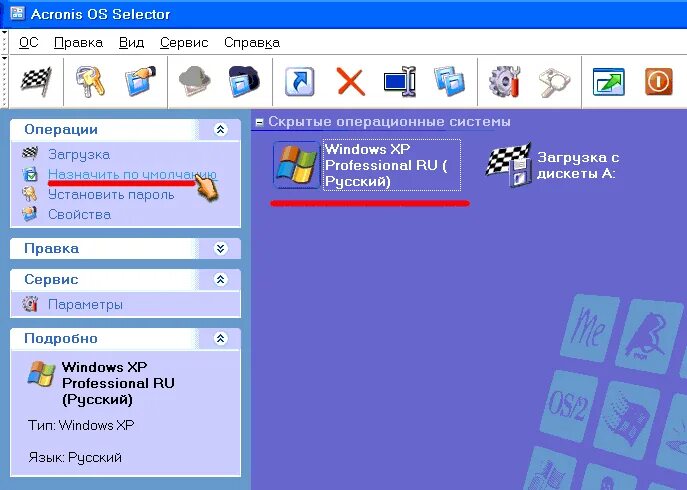This screenshot has height=490, width=687.
Task: Click the Acronis OS Selector title bar icon
Action: (x=17, y=13)
